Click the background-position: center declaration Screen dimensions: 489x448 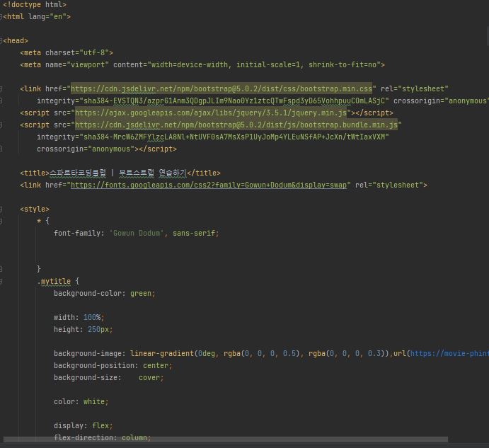click(113, 365)
